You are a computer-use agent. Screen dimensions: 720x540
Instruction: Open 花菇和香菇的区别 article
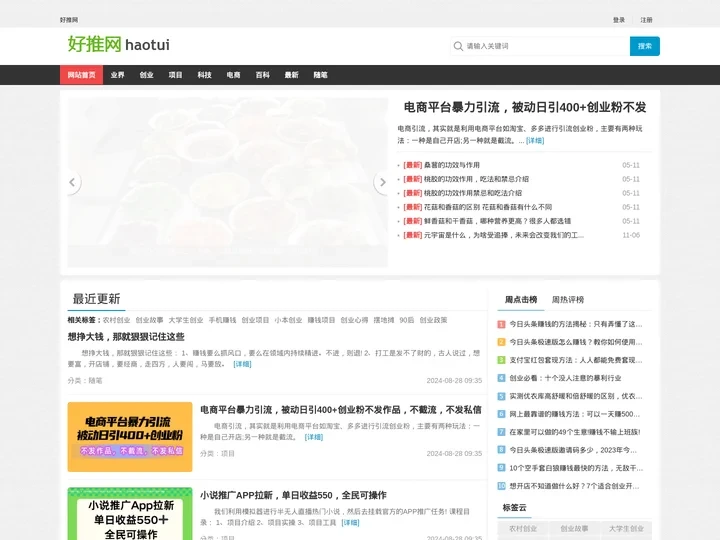[x=488, y=207]
